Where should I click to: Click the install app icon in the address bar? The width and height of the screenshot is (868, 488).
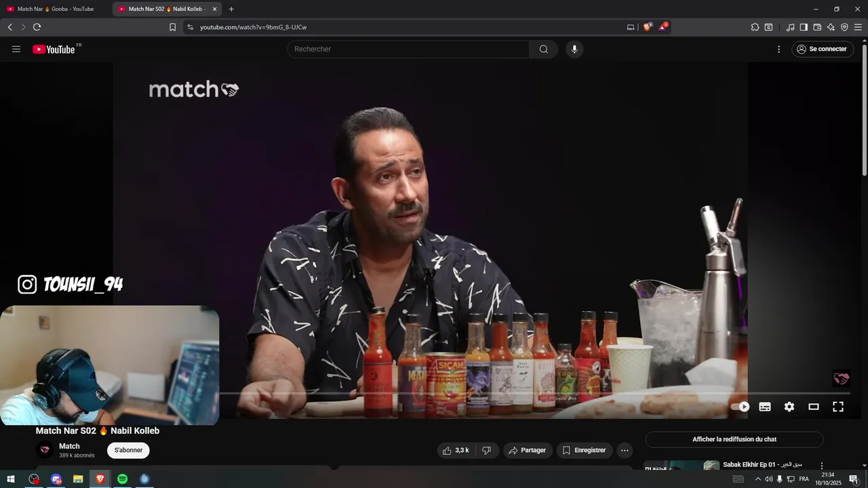tap(631, 27)
